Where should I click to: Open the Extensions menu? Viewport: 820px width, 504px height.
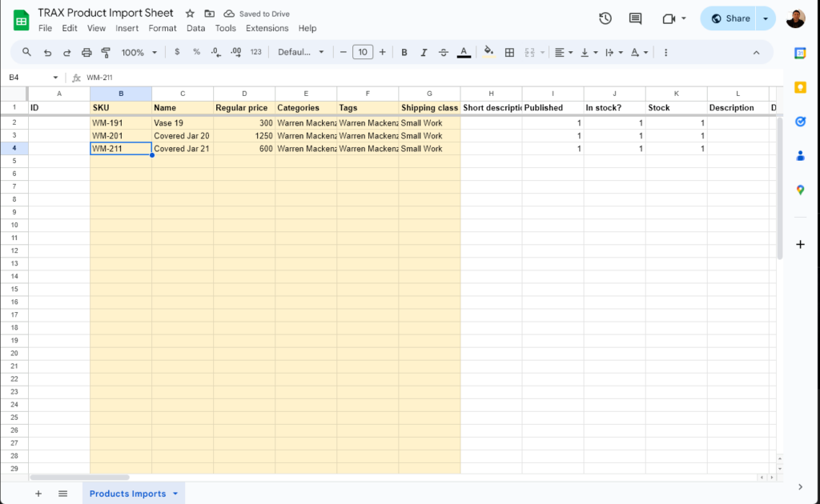click(267, 28)
